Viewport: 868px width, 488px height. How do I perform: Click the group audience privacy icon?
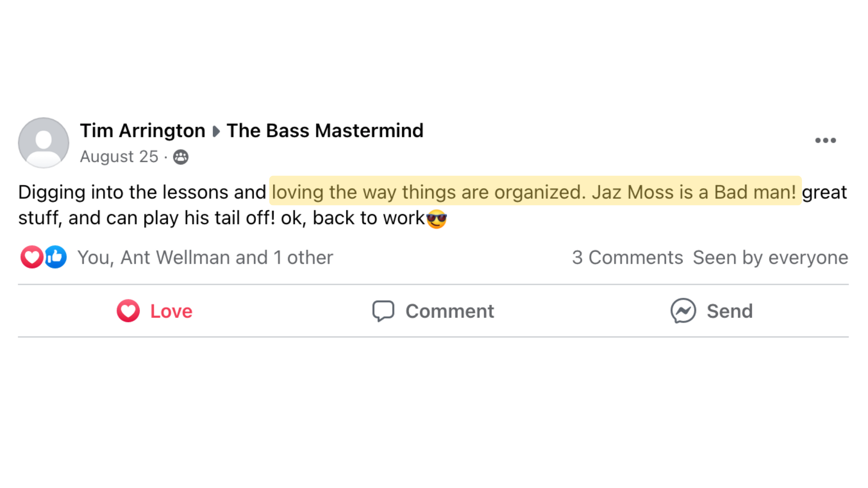(x=181, y=157)
